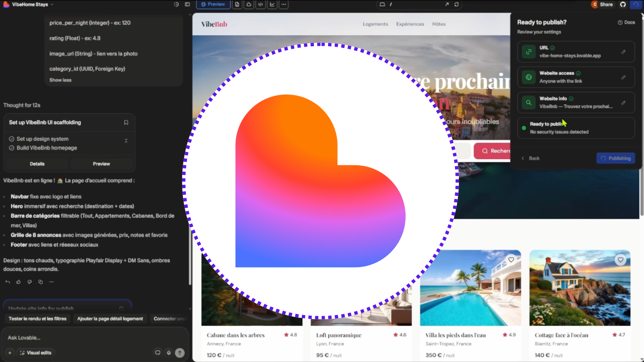The width and height of the screenshot is (644, 362).
Task: Collapse the schema details via Show less
Action: tap(60, 80)
